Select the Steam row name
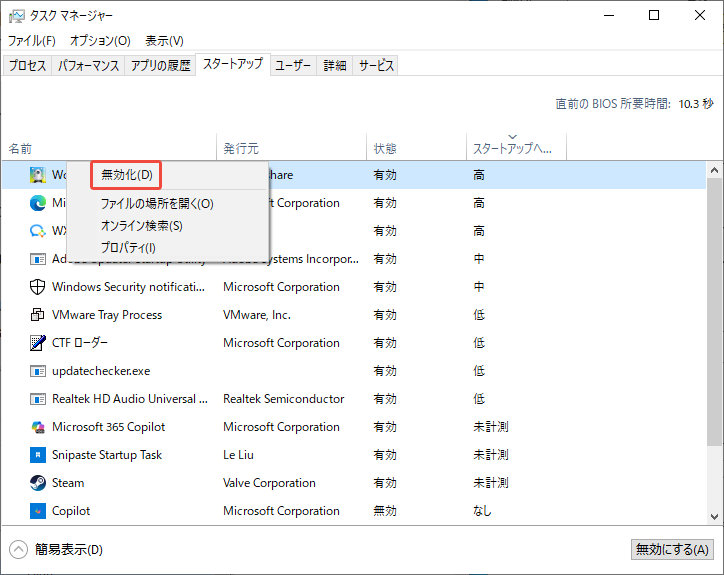This screenshot has width=724, height=575. [68, 483]
